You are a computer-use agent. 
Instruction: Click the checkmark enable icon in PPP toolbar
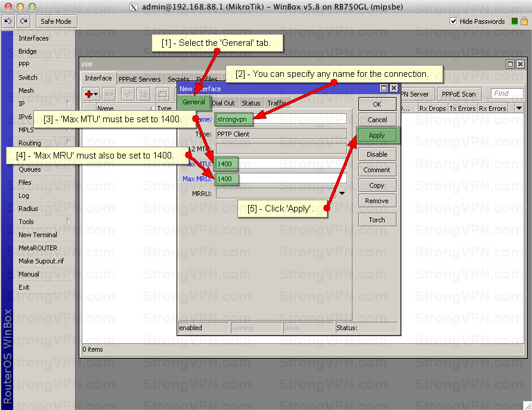tap(127, 94)
